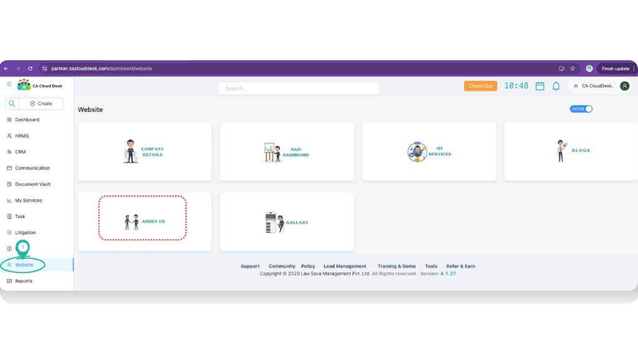
Task: Check notifications via the bell icon
Action: click(556, 86)
